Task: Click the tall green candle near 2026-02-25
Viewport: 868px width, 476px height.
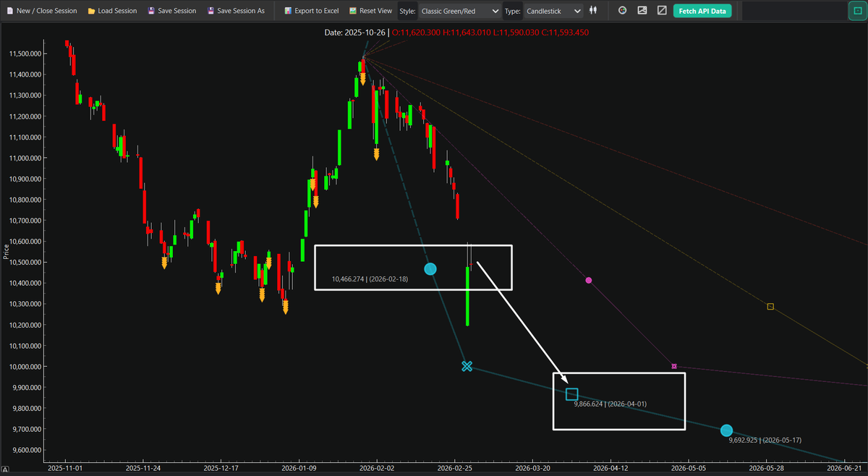Action: point(468,297)
